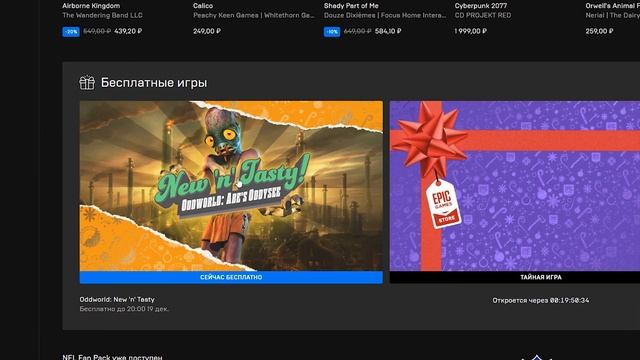The height and width of the screenshot is (360, 640).
Task: Open Orwell's Animal Farm game title
Action: (612, 6)
